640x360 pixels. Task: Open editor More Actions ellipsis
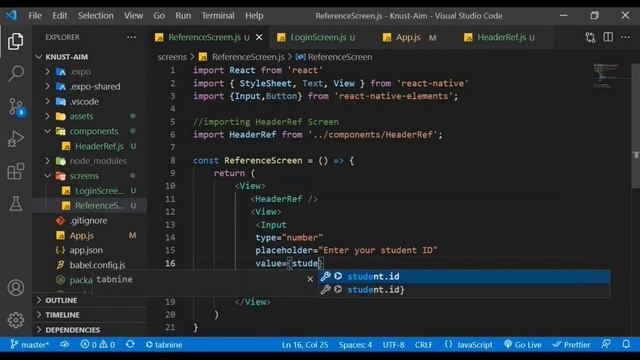(x=625, y=37)
